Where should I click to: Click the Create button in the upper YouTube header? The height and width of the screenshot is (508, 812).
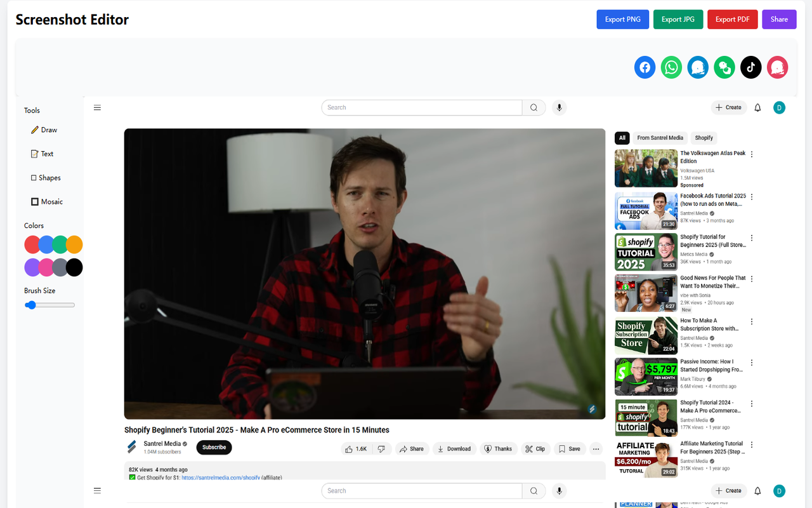pyautogui.click(x=728, y=108)
